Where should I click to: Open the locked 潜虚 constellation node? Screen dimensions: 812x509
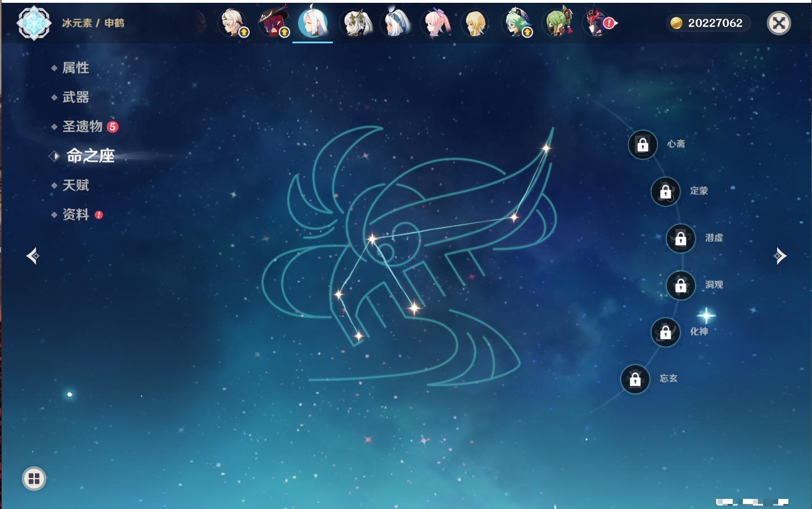[x=680, y=238]
